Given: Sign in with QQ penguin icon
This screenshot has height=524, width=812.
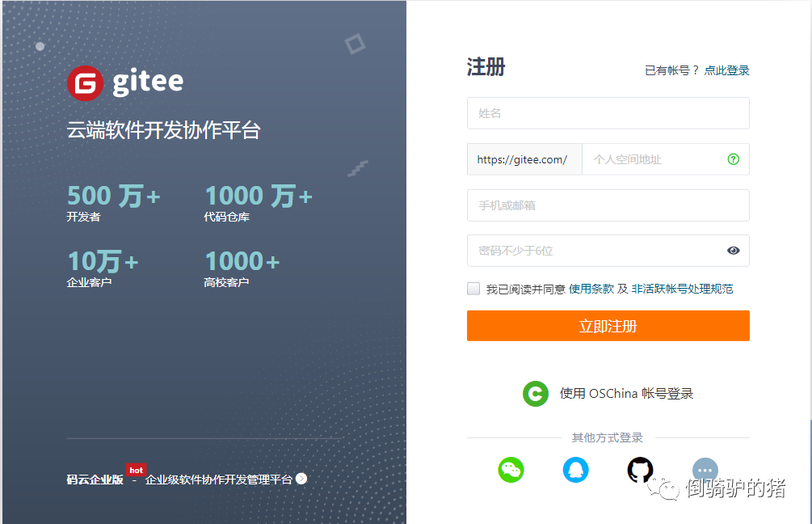Looking at the screenshot, I should pos(576,470).
